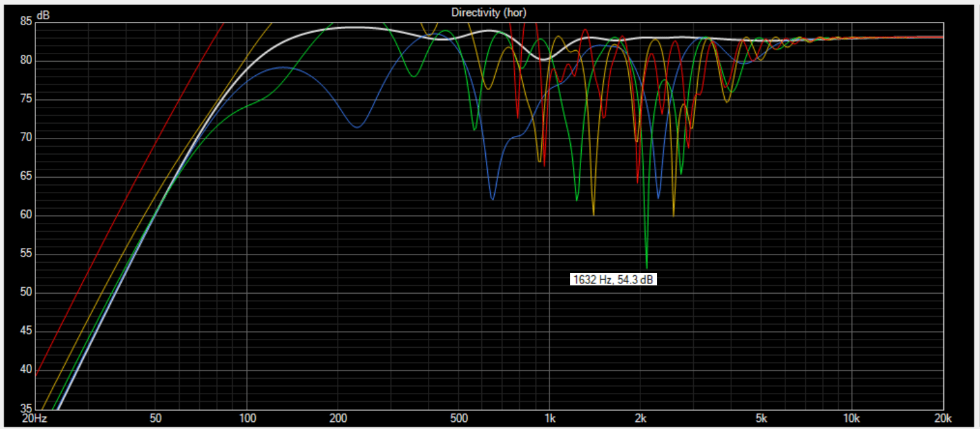980x429 pixels.
Task: Click the 70 value on the dB axis
Action: click(26, 138)
